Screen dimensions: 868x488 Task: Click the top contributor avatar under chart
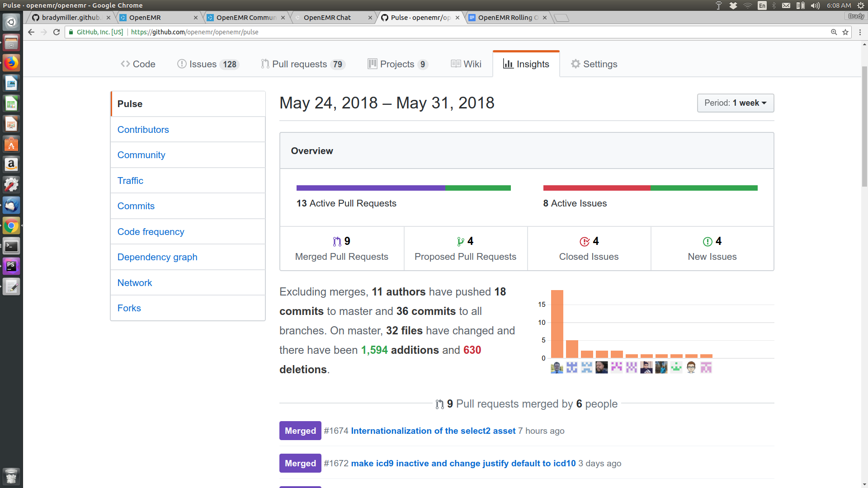(x=557, y=367)
